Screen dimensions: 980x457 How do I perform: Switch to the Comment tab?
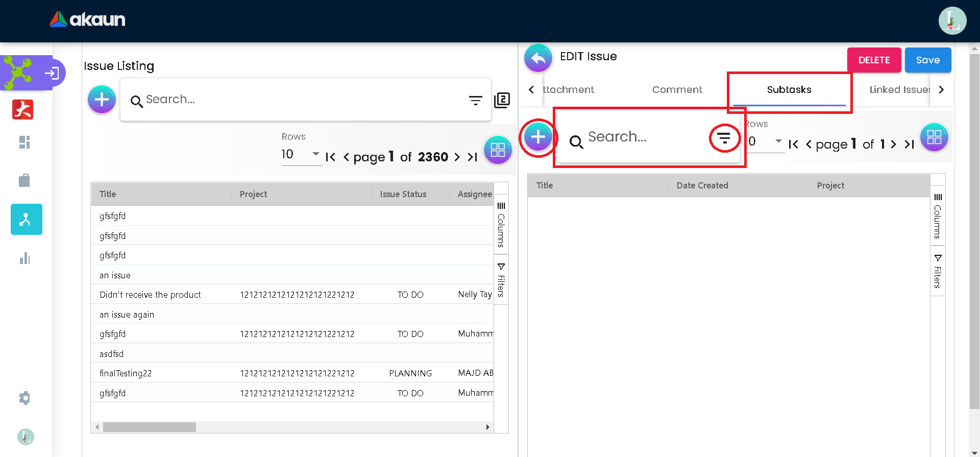[x=677, y=90]
